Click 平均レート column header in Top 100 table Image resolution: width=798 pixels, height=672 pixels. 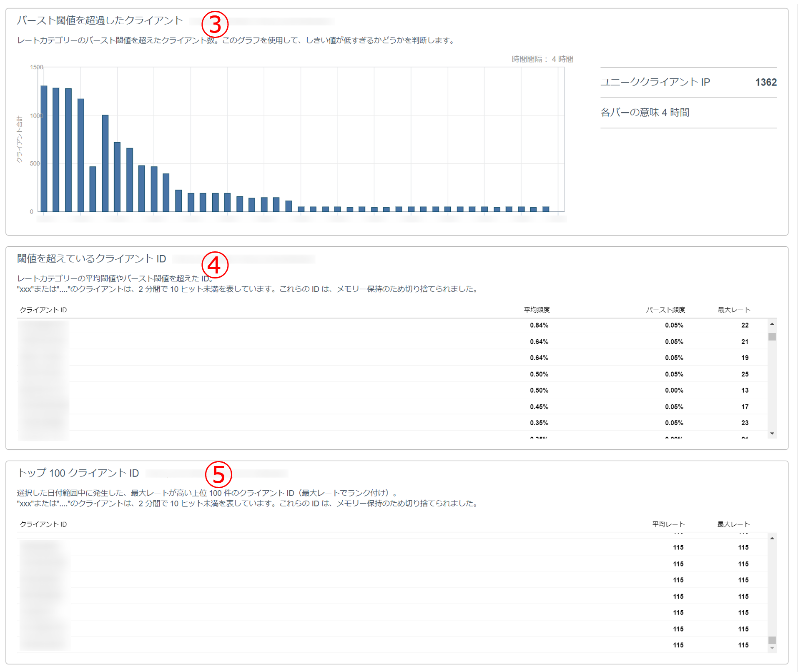668,524
